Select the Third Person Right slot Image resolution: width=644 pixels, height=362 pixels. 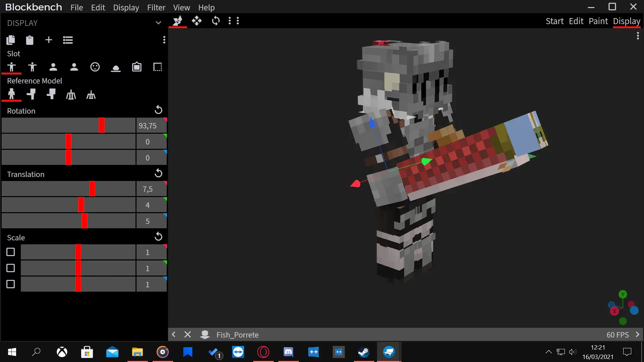[11, 67]
